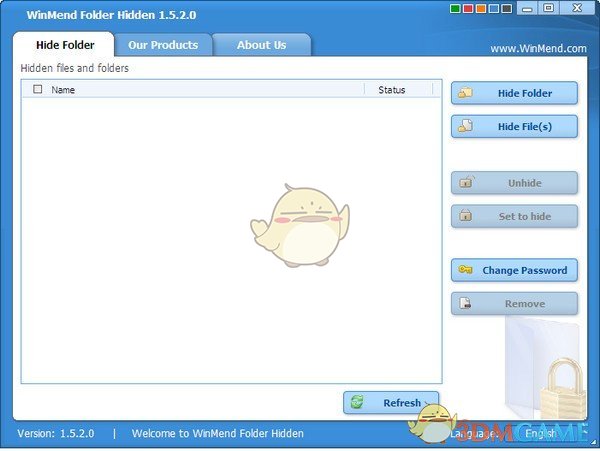Click the Version: 1.5.2.0 status text

(55, 433)
